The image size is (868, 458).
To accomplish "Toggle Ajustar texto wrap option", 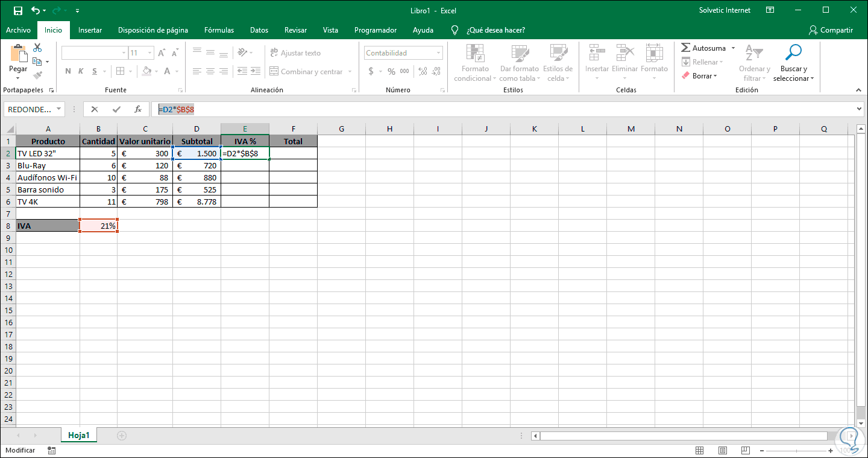I will [x=295, y=52].
